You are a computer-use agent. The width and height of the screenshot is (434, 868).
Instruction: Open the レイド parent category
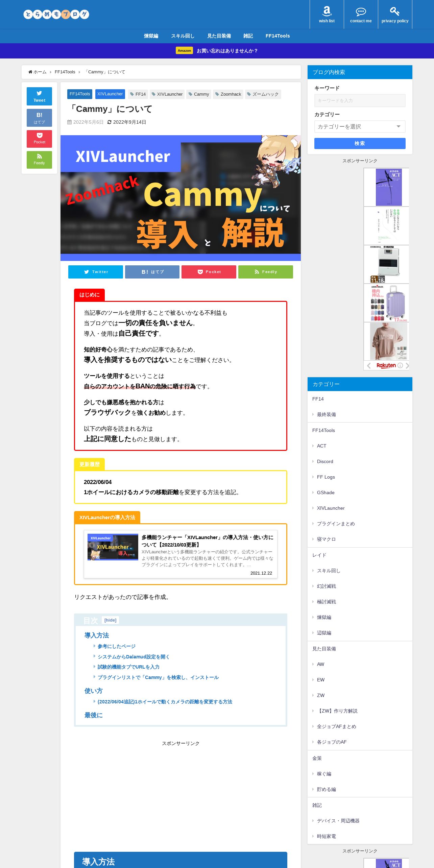[x=319, y=555]
